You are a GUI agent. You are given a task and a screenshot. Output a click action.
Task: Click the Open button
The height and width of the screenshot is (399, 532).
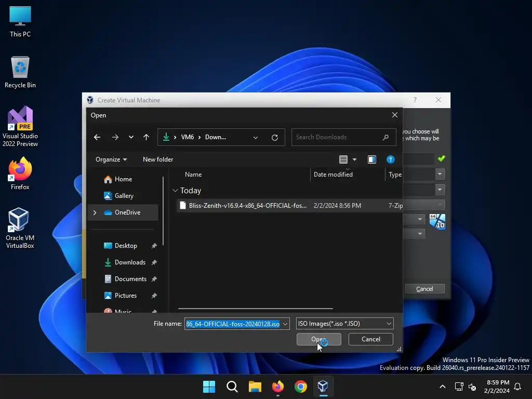tap(319, 339)
